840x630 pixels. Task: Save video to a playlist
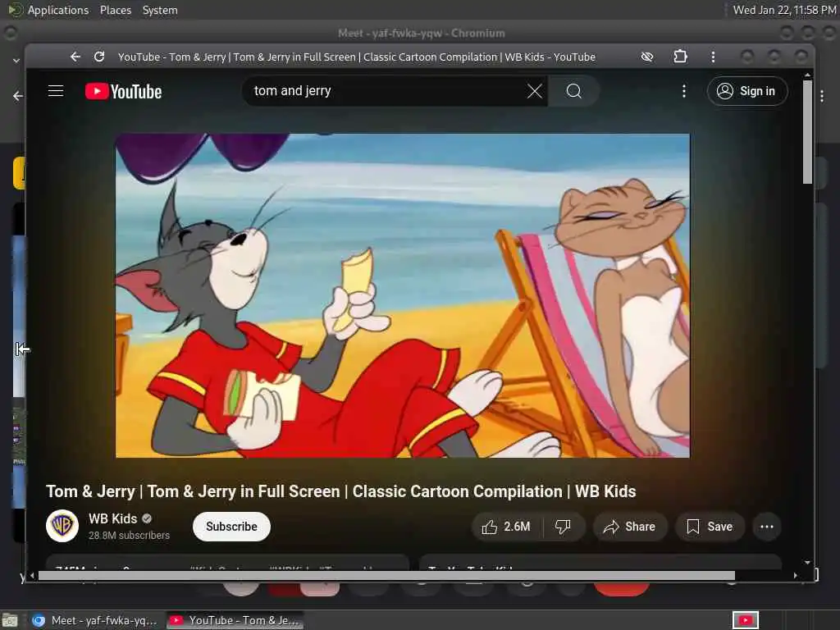[710, 527]
